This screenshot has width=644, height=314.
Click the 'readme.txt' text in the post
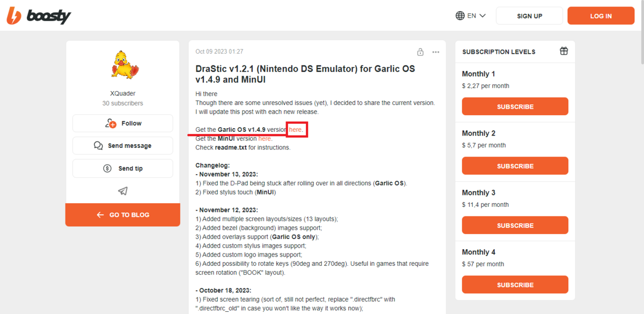tap(231, 147)
